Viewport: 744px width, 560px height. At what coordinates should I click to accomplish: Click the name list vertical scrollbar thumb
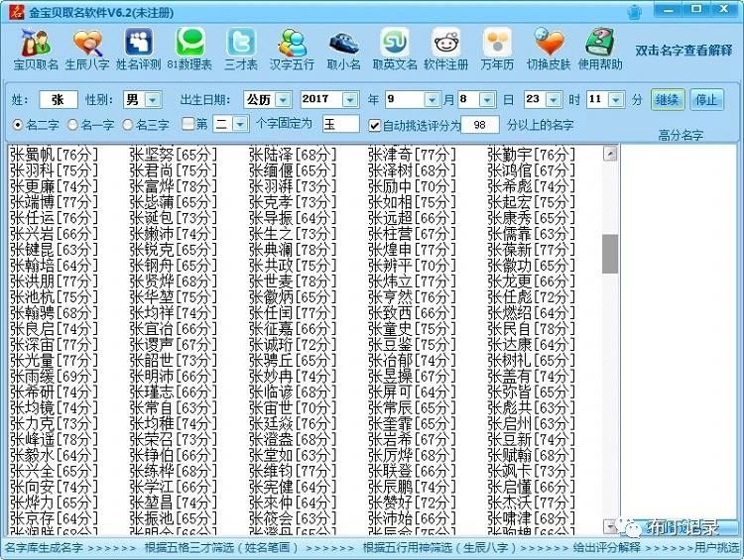click(610, 254)
